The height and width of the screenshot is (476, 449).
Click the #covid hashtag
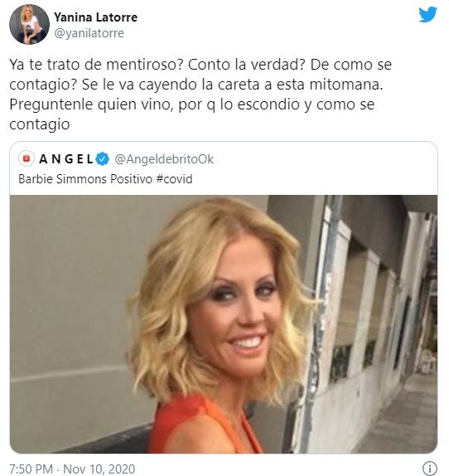[x=174, y=179]
